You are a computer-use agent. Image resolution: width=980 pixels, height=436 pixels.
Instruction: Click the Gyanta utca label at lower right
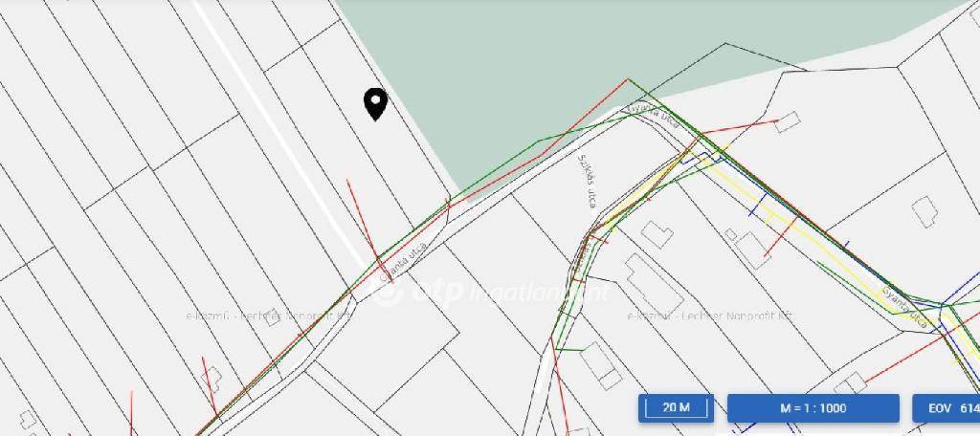point(903,307)
